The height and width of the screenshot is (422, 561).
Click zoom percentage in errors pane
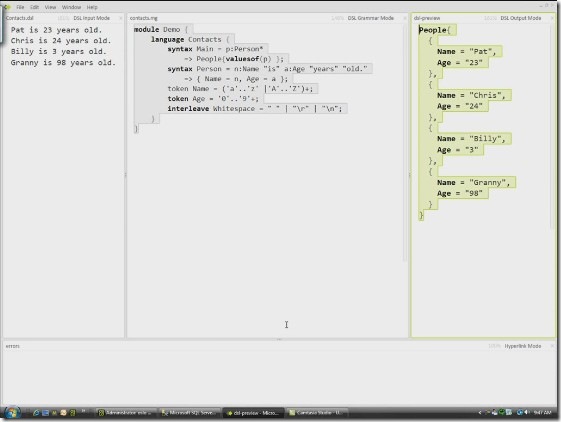click(494, 346)
